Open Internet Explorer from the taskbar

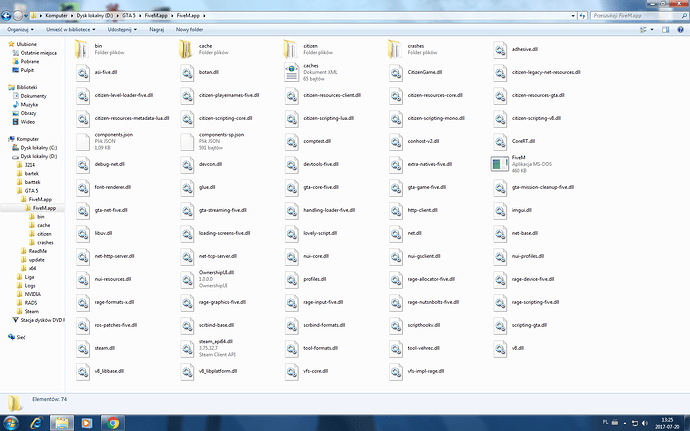pyautogui.click(x=36, y=423)
